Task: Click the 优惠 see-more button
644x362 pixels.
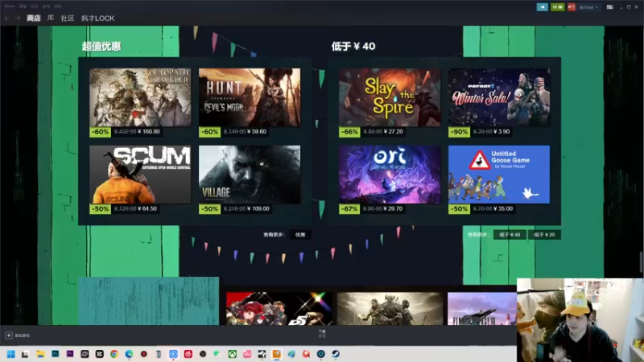Action: 300,235
